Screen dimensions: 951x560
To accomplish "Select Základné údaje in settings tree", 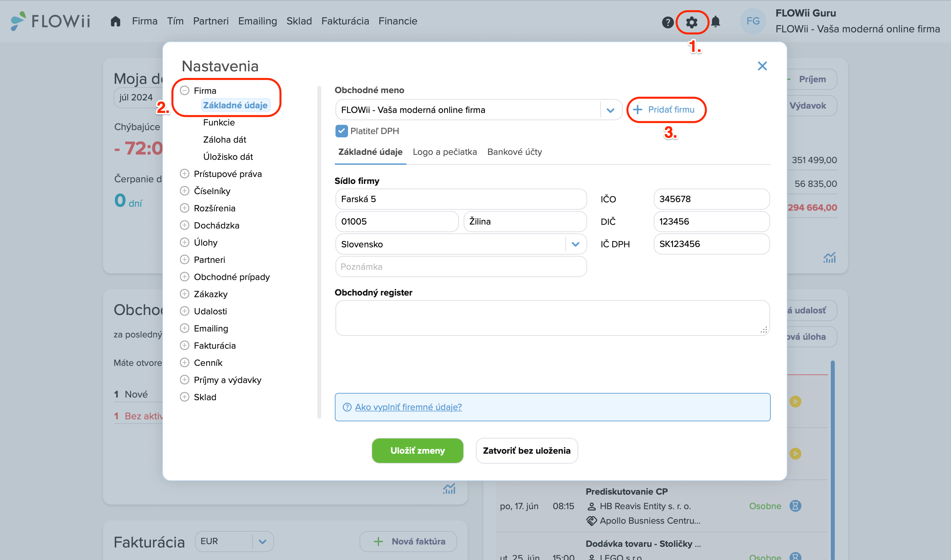I will 235,105.
